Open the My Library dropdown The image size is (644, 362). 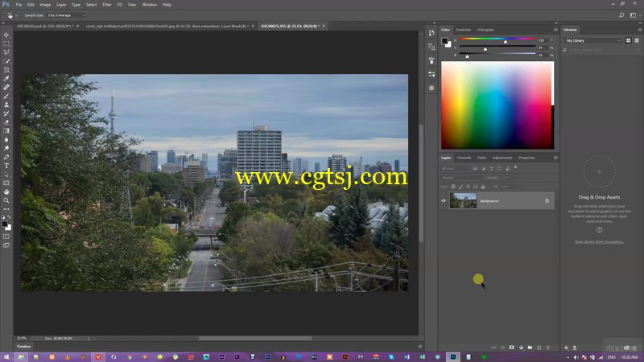[x=593, y=41]
